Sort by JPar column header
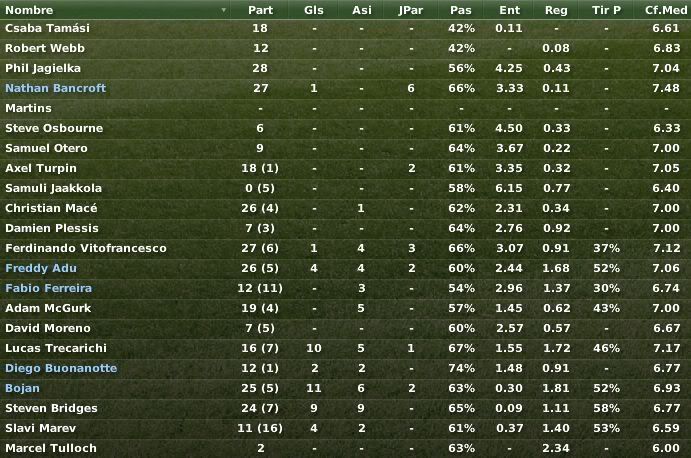This screenshot has width=691, height=458. (x=411, y=10)
